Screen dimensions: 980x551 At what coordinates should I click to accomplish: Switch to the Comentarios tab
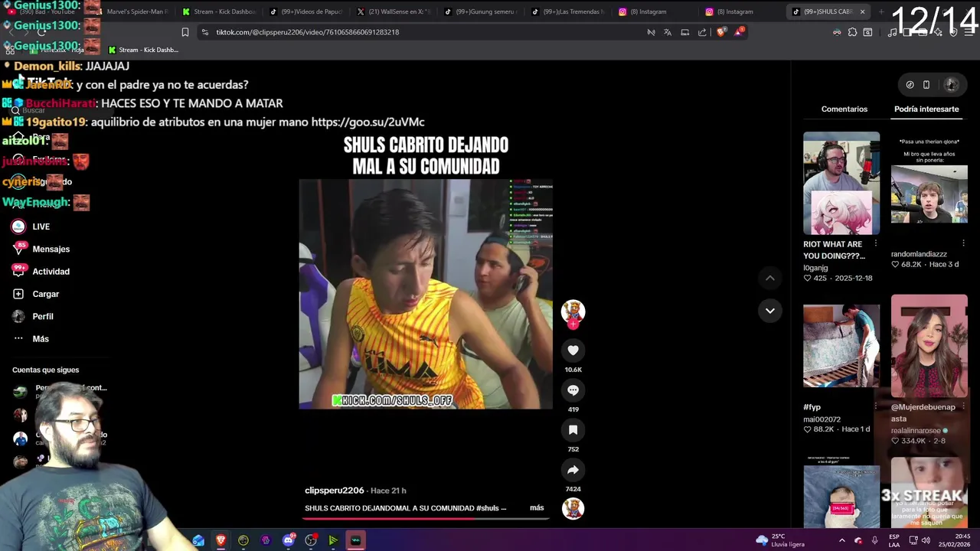coord(844,109)
